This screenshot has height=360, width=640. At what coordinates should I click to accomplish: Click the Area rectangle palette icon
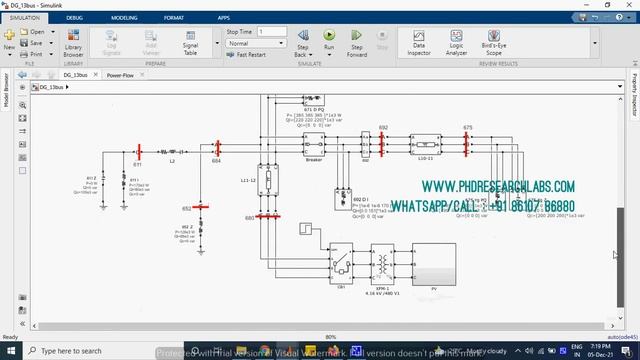(x=22, y=170)
